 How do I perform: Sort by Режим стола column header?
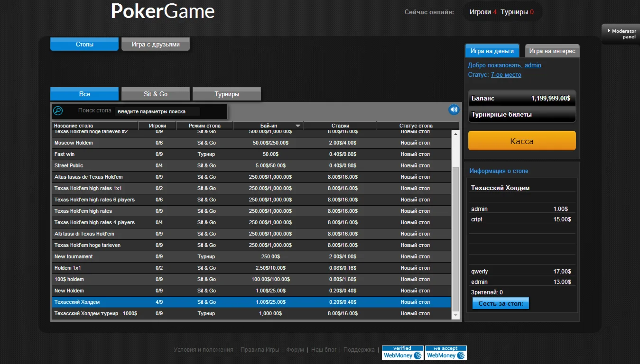[x=204, y=126]
